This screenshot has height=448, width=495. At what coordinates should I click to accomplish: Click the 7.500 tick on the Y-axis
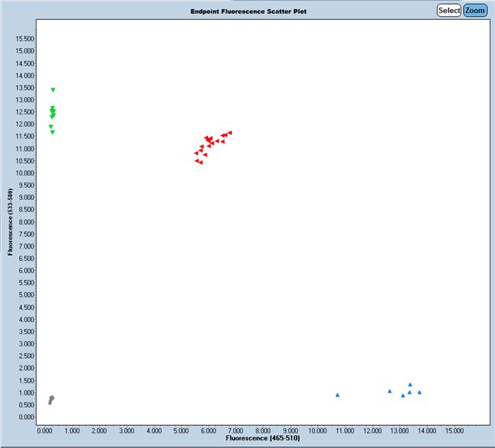pyautogui.click(x=23, y=234)
